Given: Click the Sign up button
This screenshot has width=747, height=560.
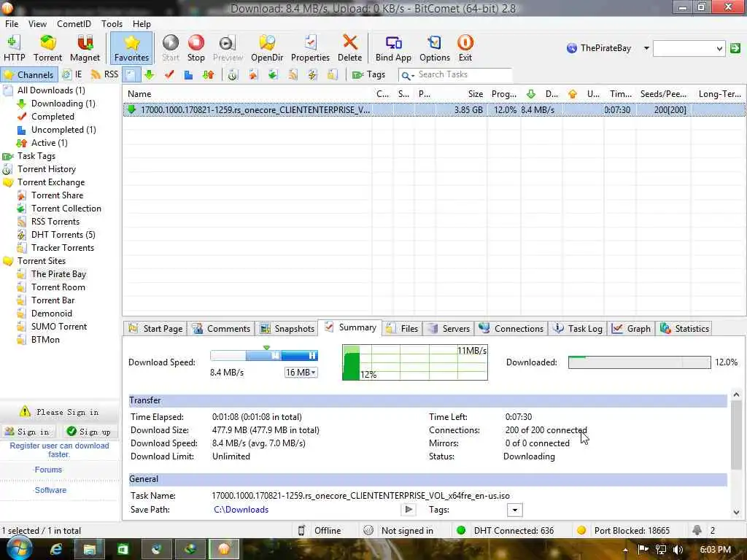Looking at the screenshot, I should point(90,432).
